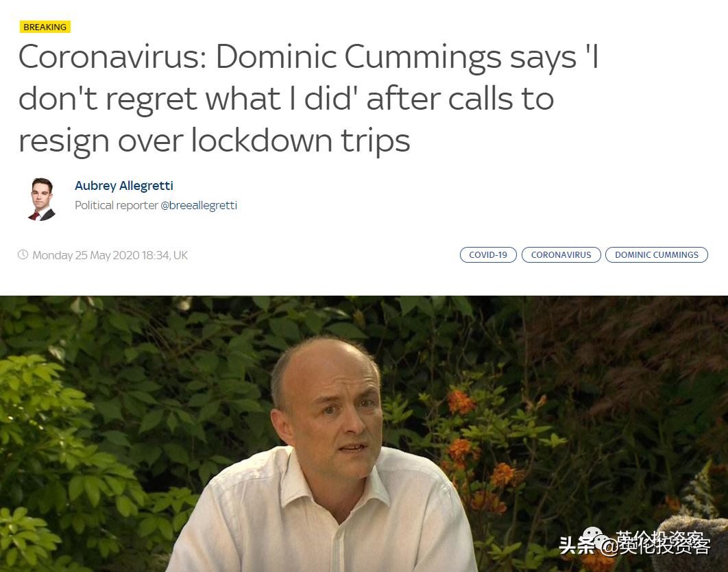Select the COVID-19 topic tag
Screen dimensions: 728x572
coord(488,254)
